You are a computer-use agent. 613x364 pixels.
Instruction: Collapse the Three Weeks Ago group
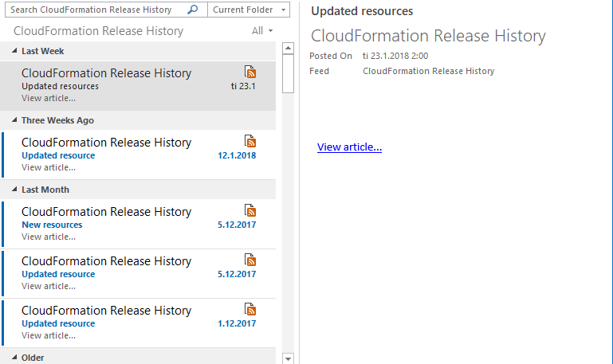14,120
